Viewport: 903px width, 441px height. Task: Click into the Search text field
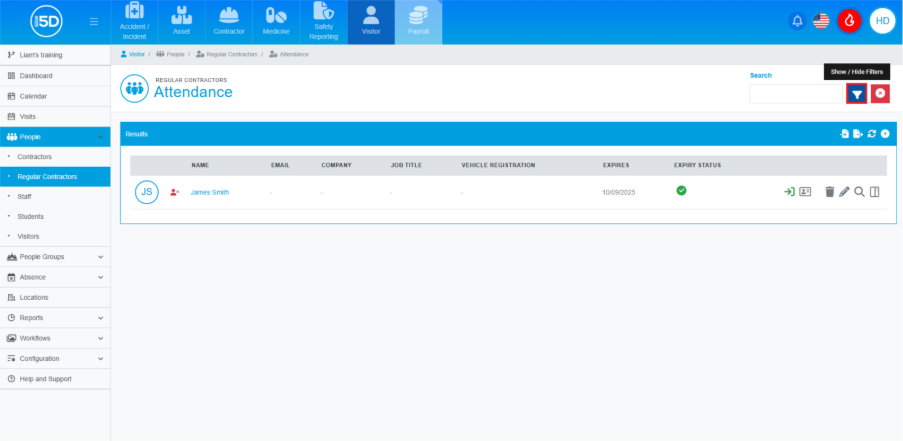(796, 93)
